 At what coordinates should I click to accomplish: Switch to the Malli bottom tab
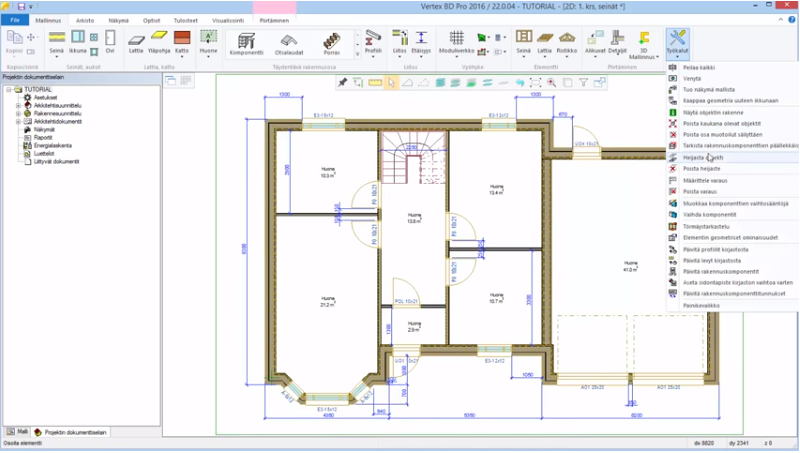(17, 432)
